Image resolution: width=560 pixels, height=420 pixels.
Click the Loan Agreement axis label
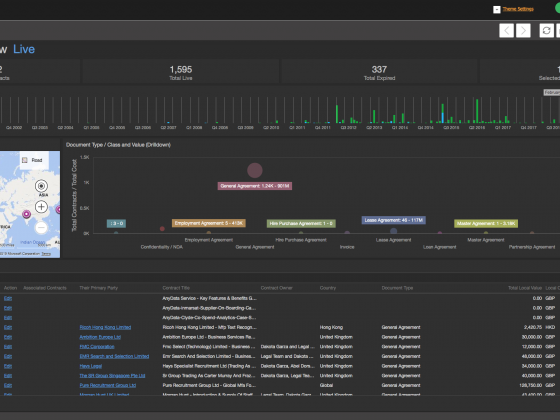(439, 247)
